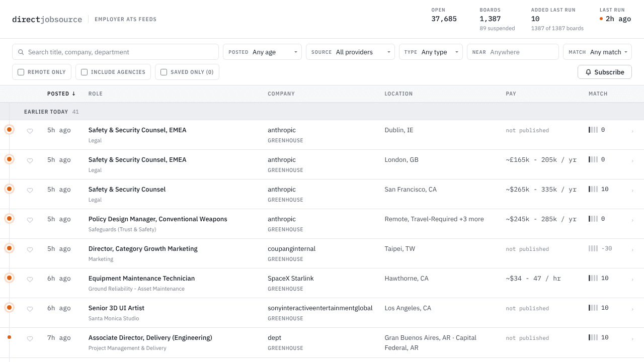644x362 pixels.
Task: Open the Equipment Maintenance Technician listing
Action: [x=141, y=279]
